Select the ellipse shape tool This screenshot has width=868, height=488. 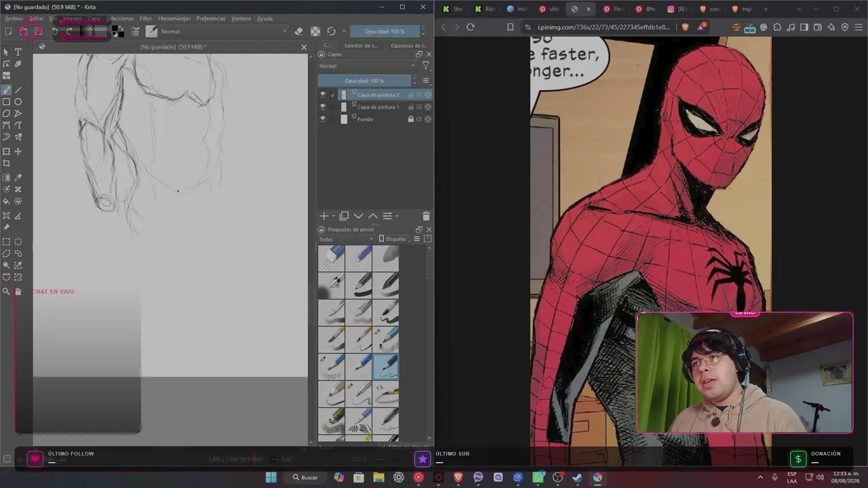18,102
